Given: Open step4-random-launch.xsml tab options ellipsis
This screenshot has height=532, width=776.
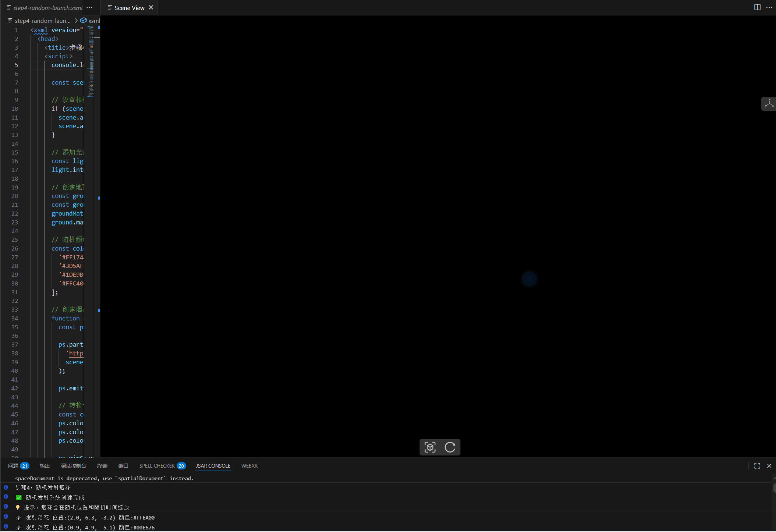Looking at the screenshot, I should [x=89, y=8].
